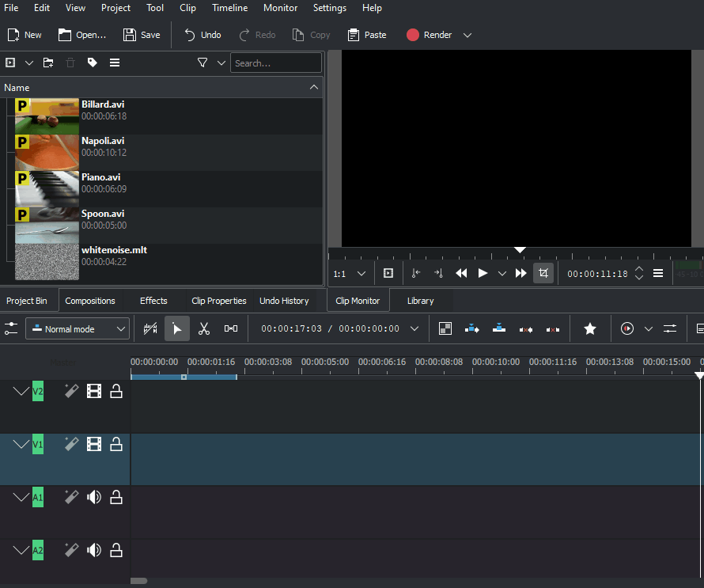Toggle monitor zone display icon
Image resolution: width=704 pixels, height=588 pixels.
(388, 273)
